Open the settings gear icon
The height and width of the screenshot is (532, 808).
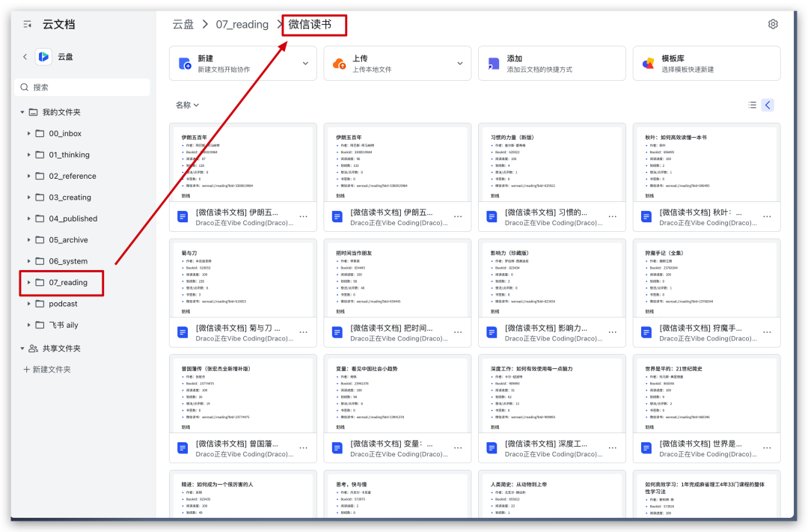click(772, 24)
